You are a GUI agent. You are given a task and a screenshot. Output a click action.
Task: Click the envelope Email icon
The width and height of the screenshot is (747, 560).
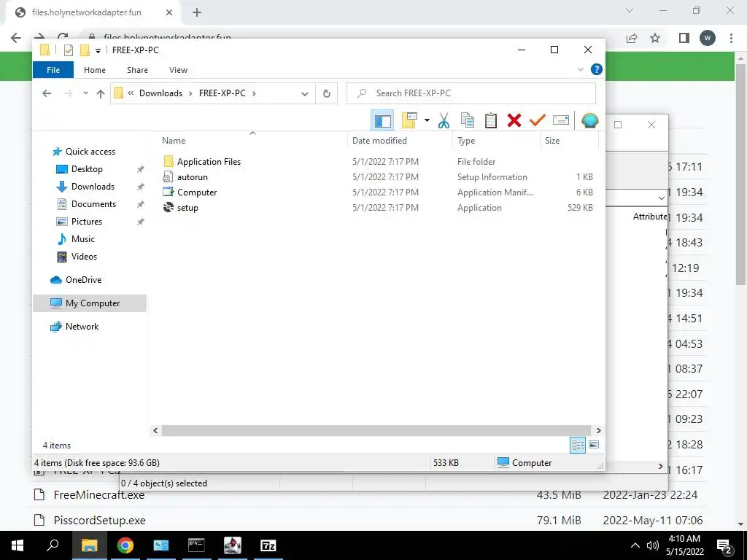point(561,120)
